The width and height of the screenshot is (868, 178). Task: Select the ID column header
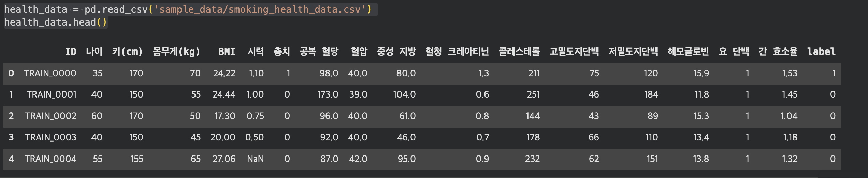tap(71, 51)
